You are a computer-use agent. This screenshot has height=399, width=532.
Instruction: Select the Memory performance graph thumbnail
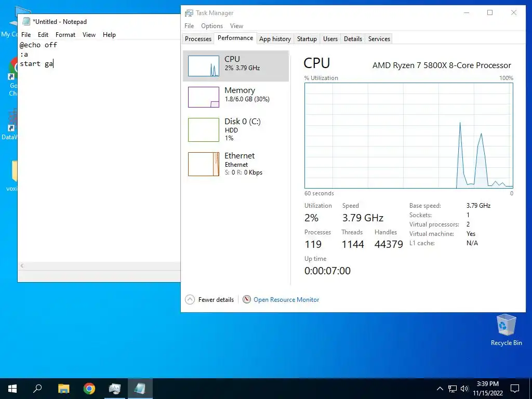(x=203, y=97)
